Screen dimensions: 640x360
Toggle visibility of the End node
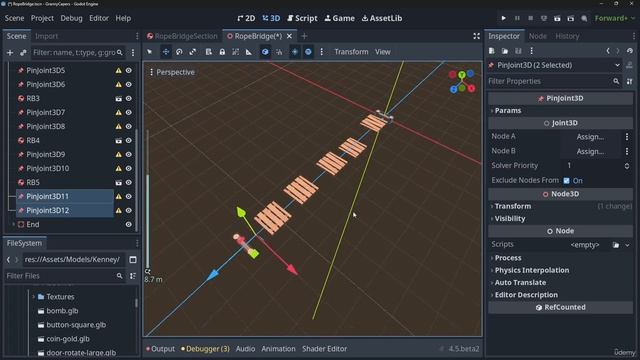pos(129,224)
